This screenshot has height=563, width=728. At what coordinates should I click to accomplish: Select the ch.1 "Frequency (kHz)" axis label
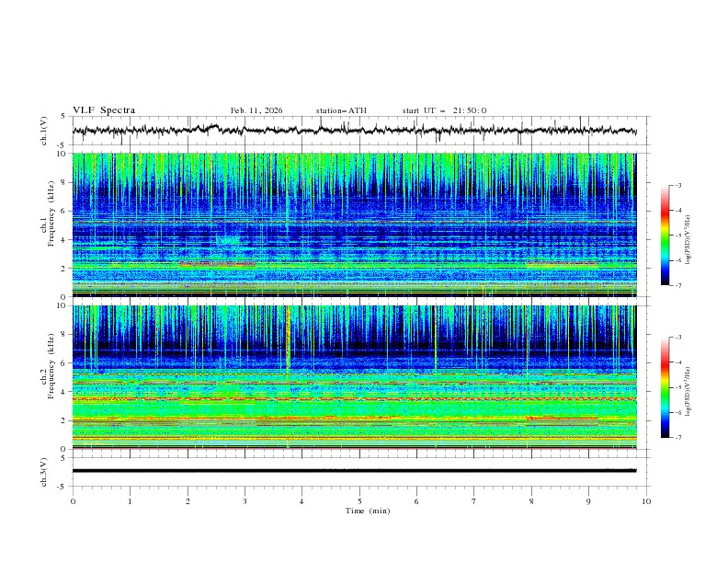point(51,214)
